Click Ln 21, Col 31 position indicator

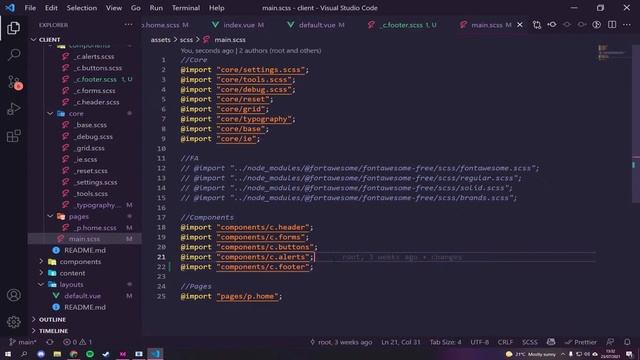point(400,342)
